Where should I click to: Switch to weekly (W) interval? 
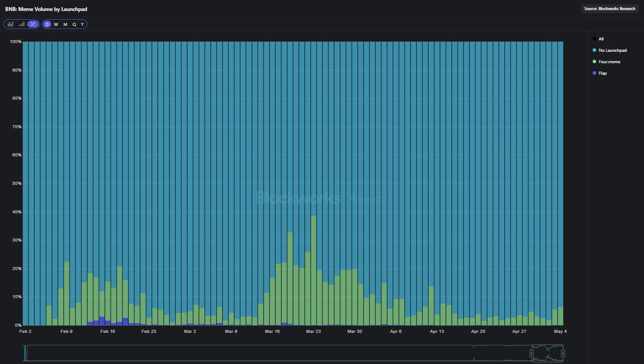point(56,24)
